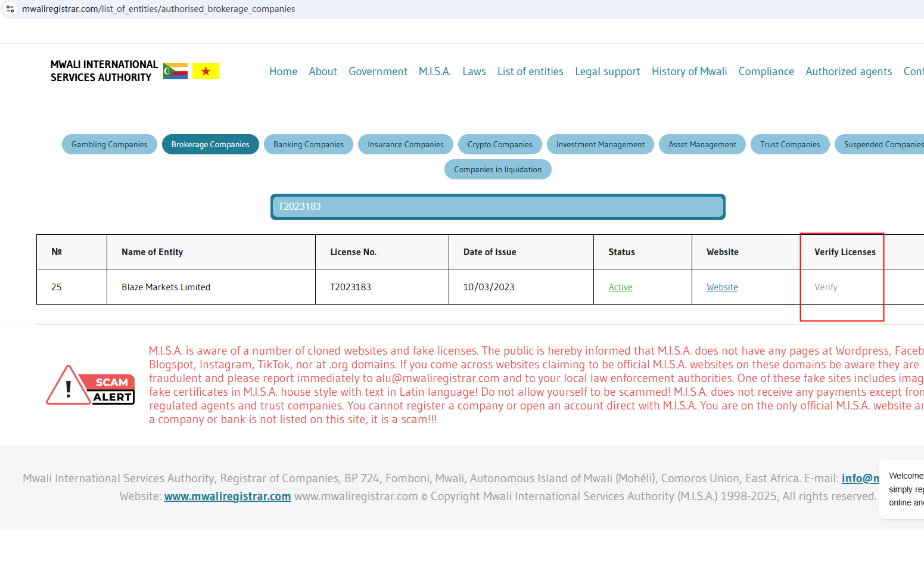The height and width of the screenshot is (571, 924).
Task: Click the yellow Mwali flag icon
Action: (x=206, y=72)
